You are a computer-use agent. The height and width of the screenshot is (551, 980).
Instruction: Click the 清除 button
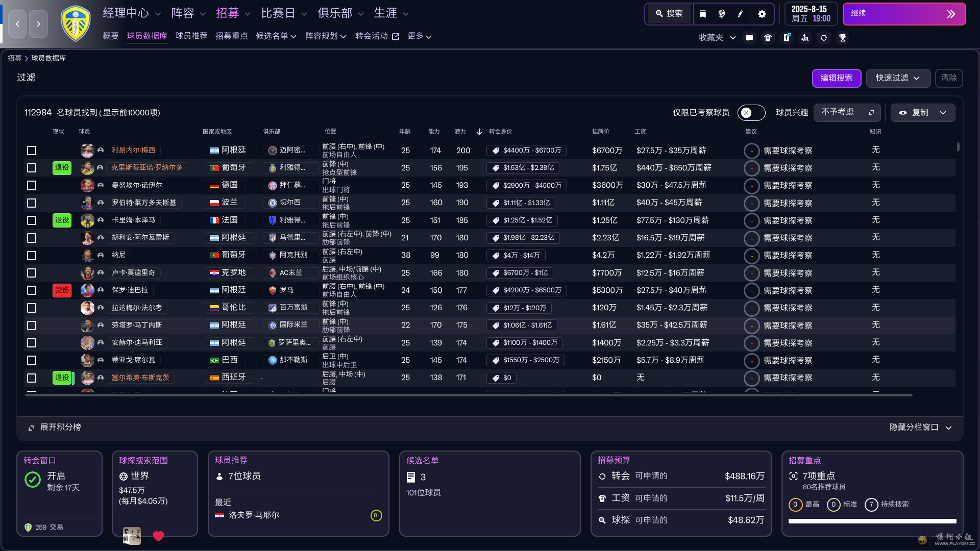pyautogui.click(x=949, y=78)
